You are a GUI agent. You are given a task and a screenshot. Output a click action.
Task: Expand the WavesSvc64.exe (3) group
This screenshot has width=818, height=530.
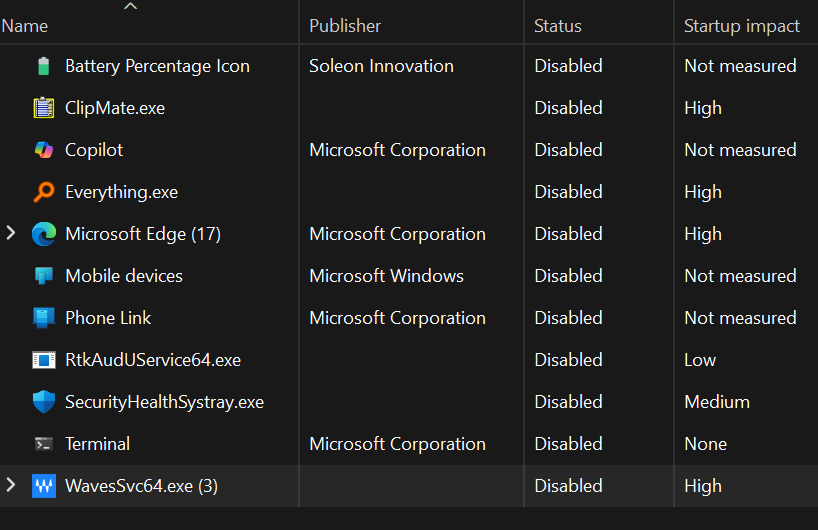10,485
